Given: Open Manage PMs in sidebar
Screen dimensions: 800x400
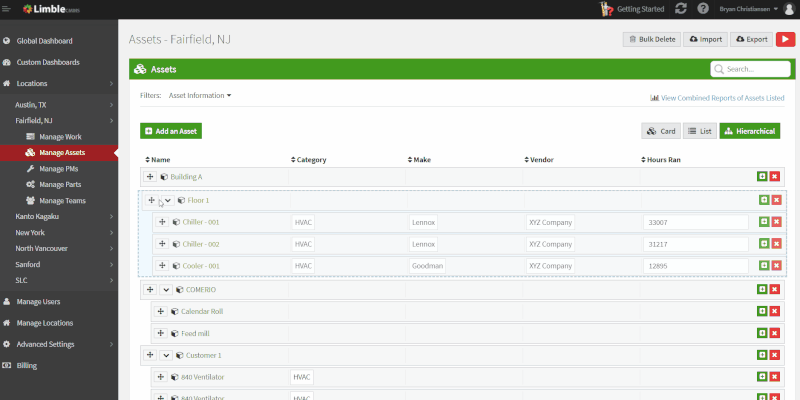Looking at the screenshot, I should point(59,168).
